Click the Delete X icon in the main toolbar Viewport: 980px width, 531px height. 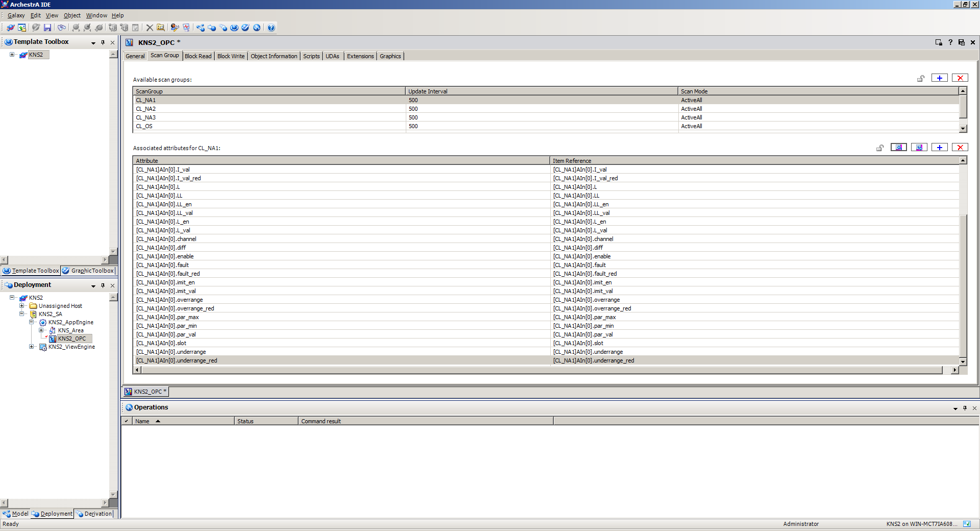tap(150, 28)
